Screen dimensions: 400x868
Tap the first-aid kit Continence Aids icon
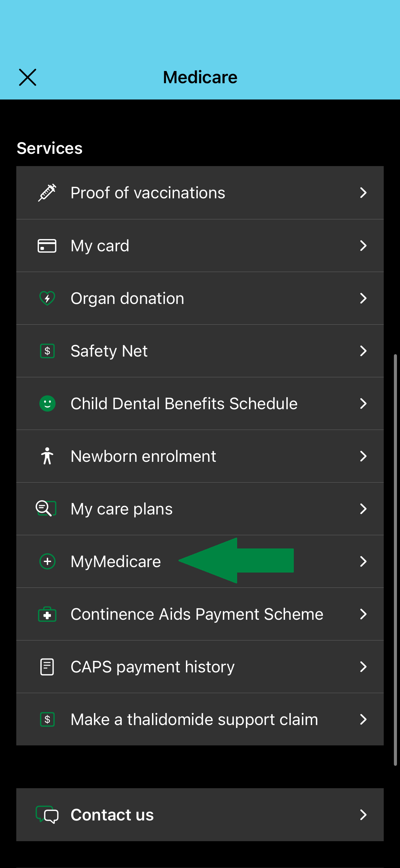pyautogui.click(x=47, y=614)
